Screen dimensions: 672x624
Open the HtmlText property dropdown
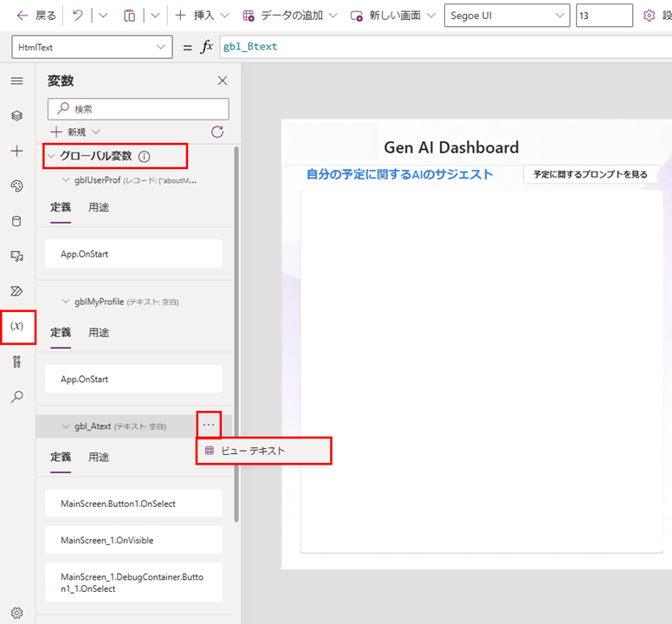tap(92, 47)
